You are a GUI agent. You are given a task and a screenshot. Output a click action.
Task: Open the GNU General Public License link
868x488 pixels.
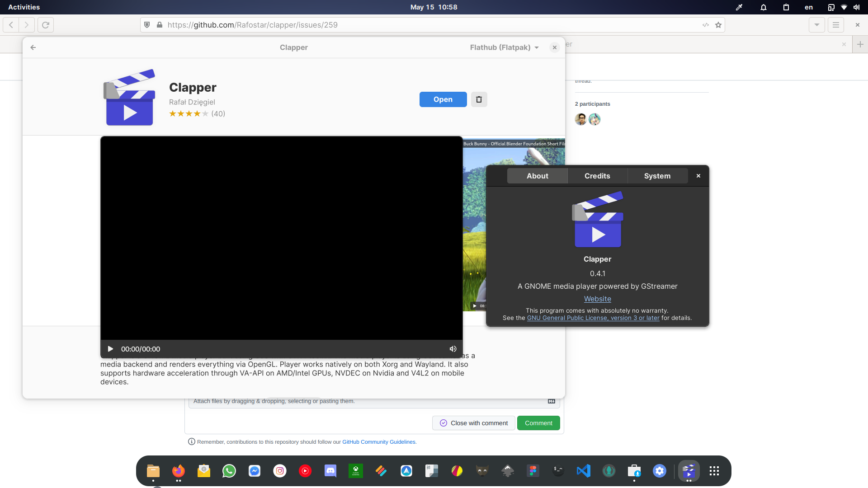click(x=593, y=318)
